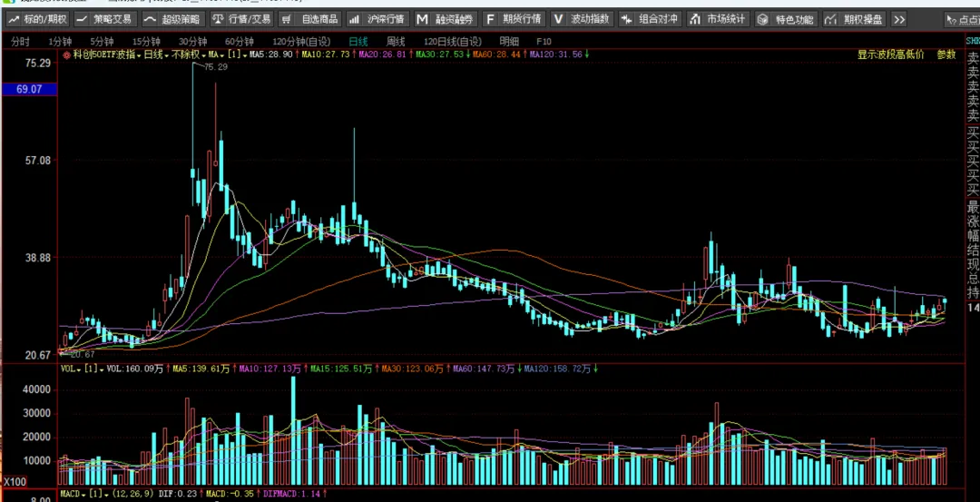
Task: Click the red gear icon beside 科创50ETF波指
Action: click(66, 55)
